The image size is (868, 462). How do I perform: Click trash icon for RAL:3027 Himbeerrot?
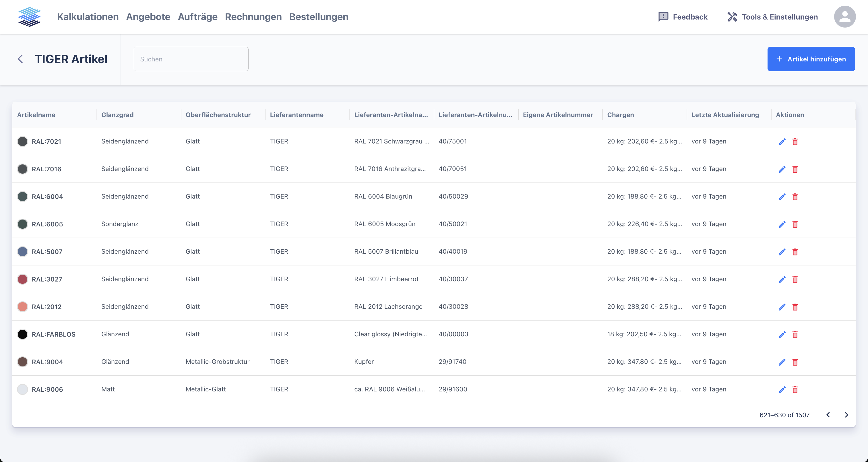[x=795, y=279]
